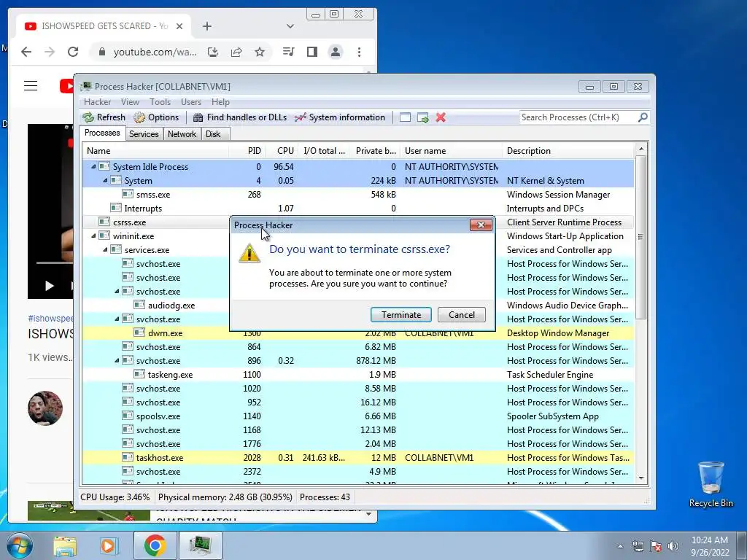Open the Help menu
Image resolution: width=747 pixels, height=560 pixels.
tap(220, 102)
